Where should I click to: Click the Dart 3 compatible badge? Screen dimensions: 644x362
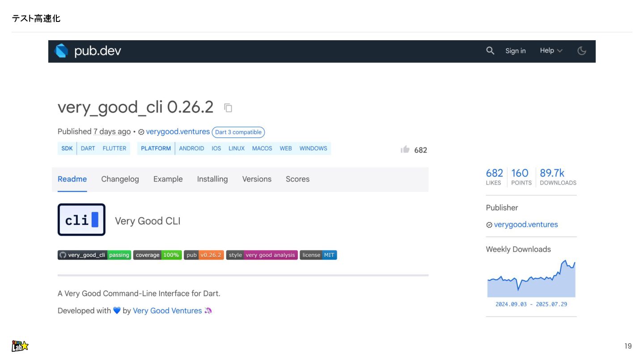click(x=238, y=132)
